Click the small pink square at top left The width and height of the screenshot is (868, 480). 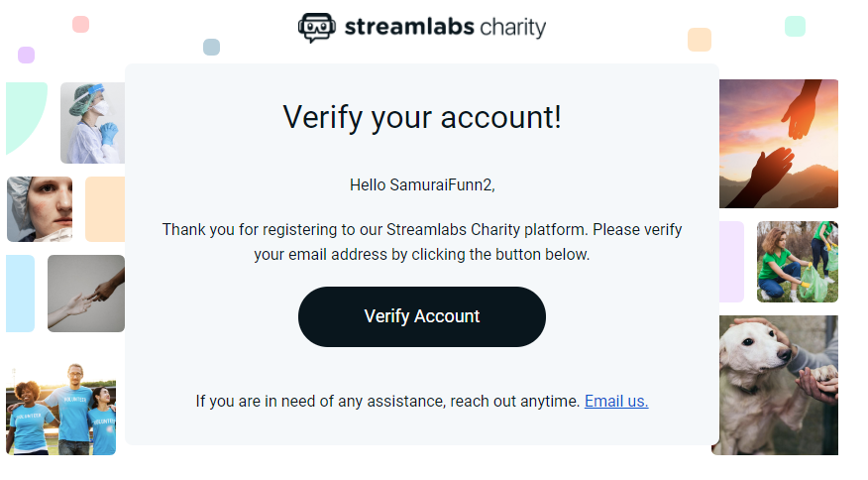[81, 24]
